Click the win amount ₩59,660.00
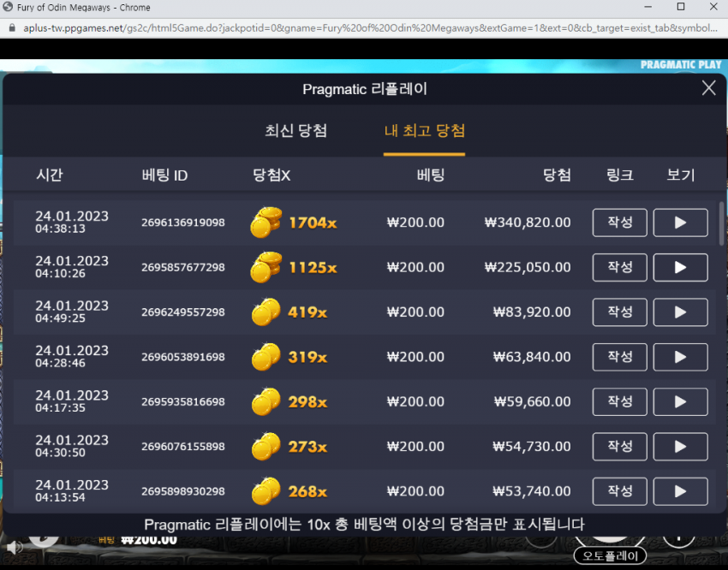Viewport: 728px width, 570px height. pos(532,401)
